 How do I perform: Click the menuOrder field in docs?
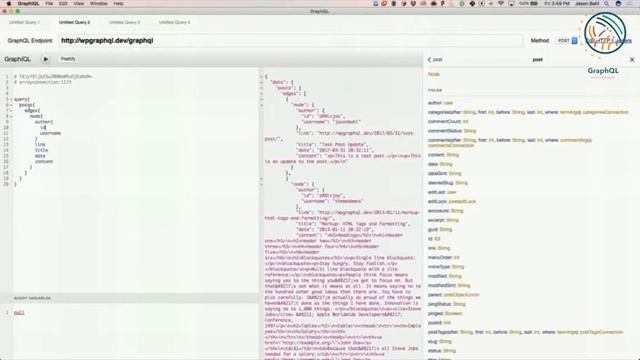[440, 258]
